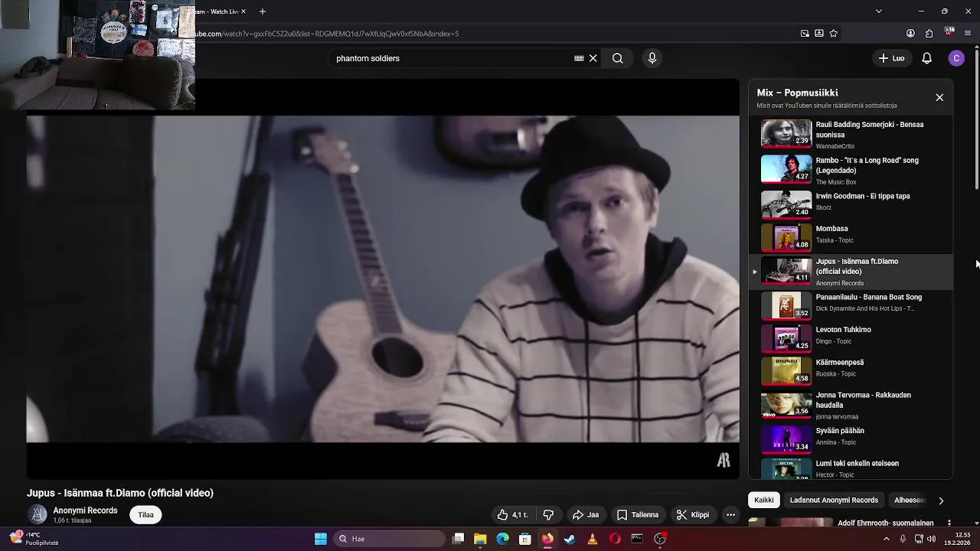Click the Anonymi Records watermark on video
This screenshot has width=980, height=551.
724,460
